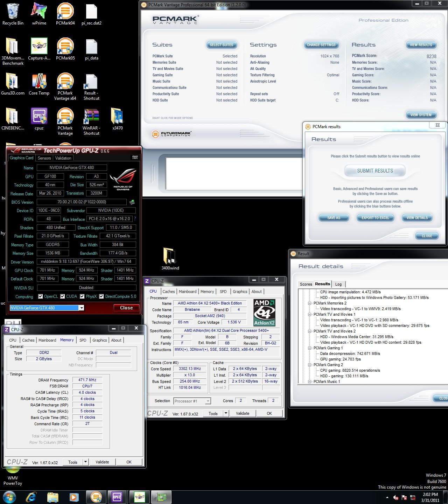Click the AMD 64 Athlon X2 logo in CPU-Z

(264, 313)
